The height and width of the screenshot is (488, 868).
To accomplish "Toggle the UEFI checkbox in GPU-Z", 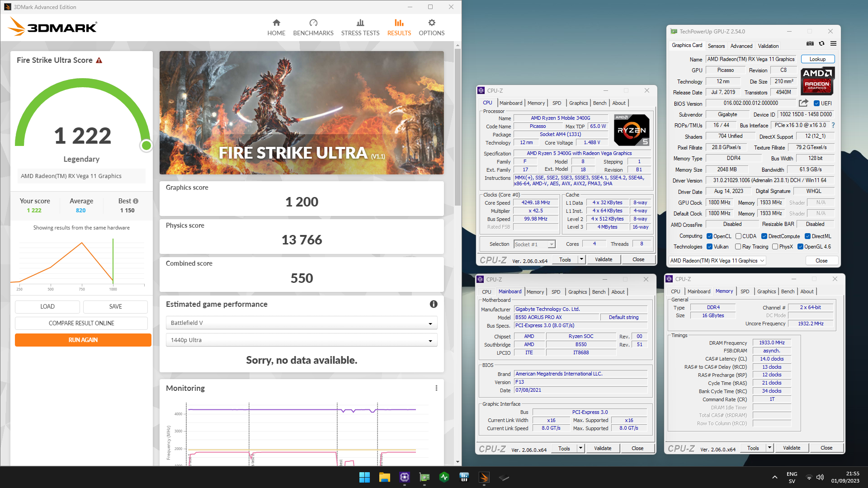I will [x=816, y=103].
